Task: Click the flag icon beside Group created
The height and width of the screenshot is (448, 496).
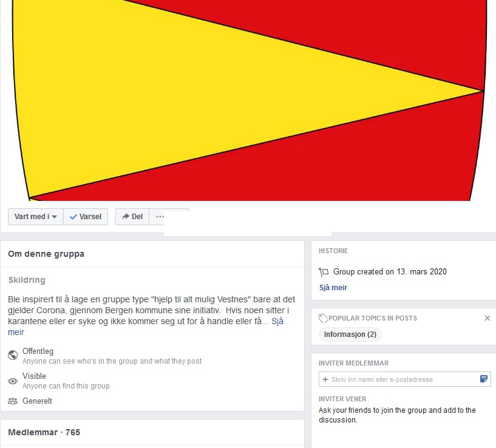Action: pyautogui.click(x=324, y=272)
